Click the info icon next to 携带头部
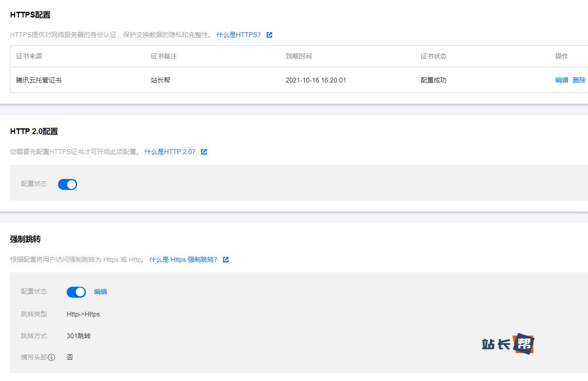This screenshot has height=381, width=588. (51, 357)
